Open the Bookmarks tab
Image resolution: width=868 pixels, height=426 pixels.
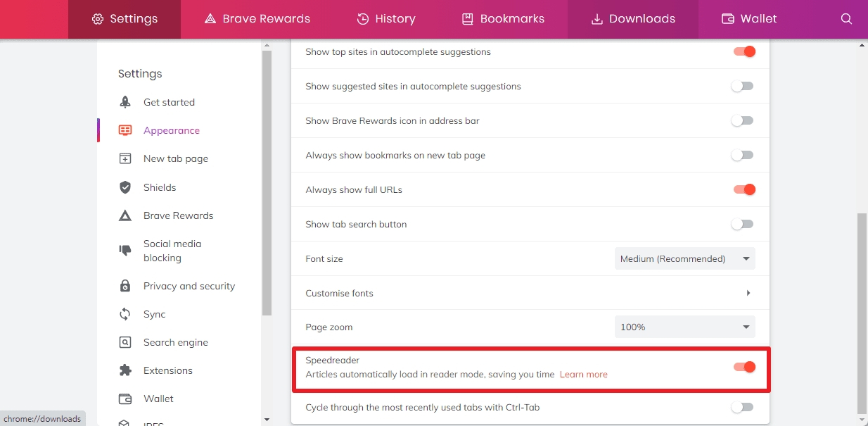pos(502,19)
